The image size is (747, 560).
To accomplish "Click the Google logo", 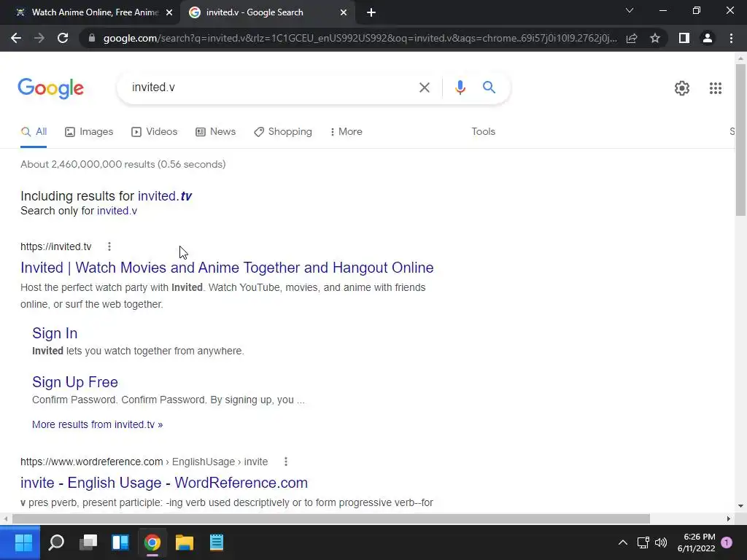I will pos(51,88).
